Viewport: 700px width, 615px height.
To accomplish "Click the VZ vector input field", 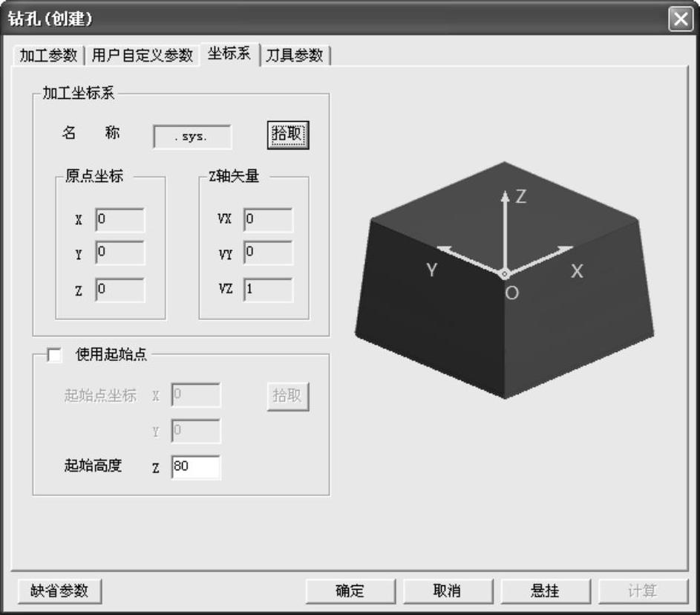I will (268, 290).
